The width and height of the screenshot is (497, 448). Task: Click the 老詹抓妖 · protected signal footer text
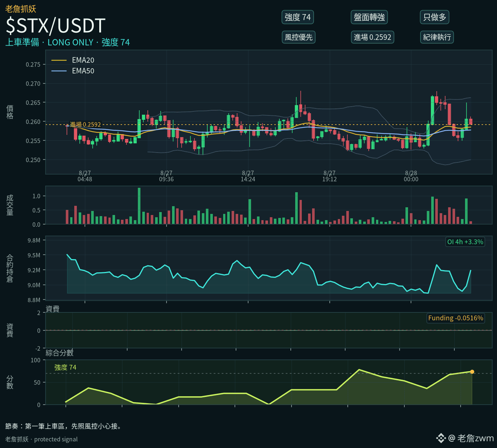pos(42,439)
